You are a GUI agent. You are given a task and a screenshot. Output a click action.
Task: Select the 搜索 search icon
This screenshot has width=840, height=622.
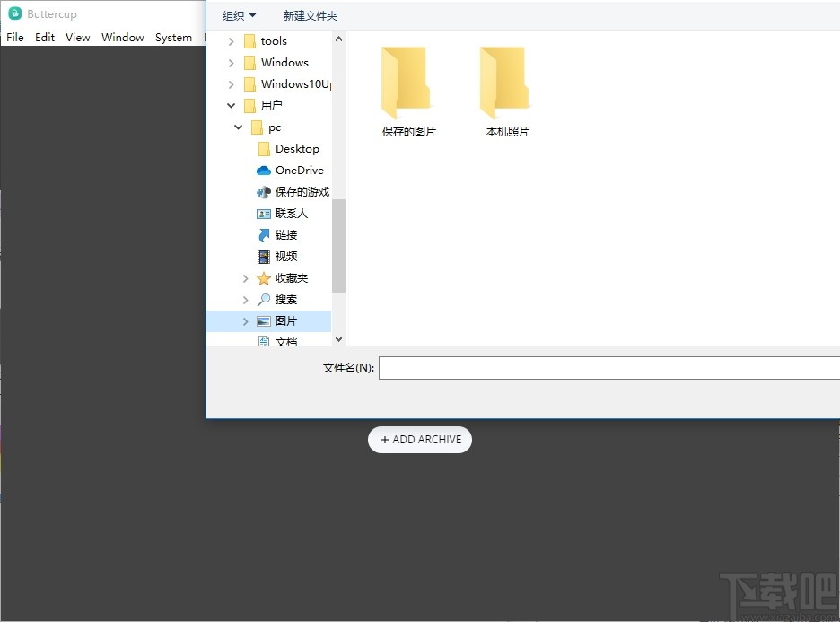(263, 299)
